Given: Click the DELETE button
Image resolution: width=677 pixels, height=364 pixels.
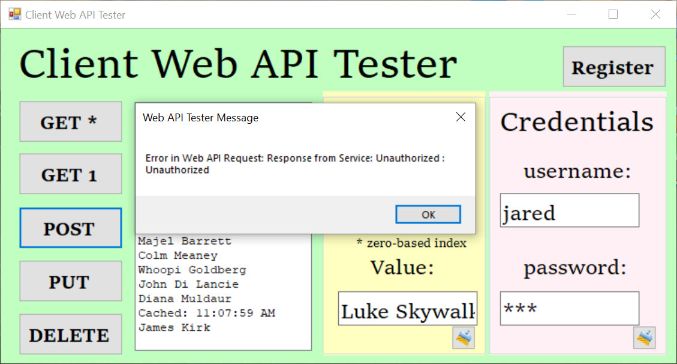Looking at the screenshot, I should tap(70, 334).
